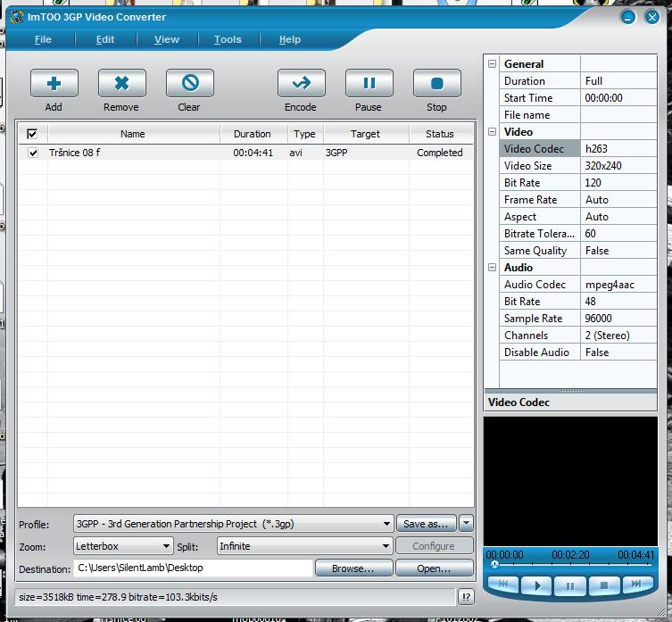Click the Open... destination button
Viewport: 672px width, 622px height.
click(x=434, y=568)
